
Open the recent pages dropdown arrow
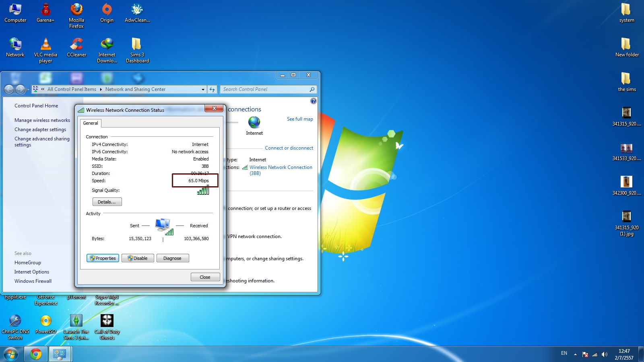tap(28, 90)
